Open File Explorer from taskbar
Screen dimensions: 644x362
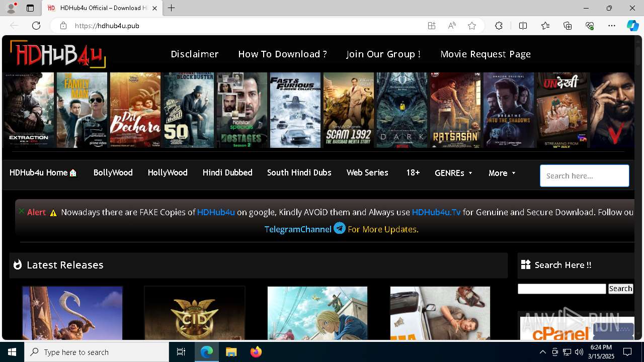coord(231,352)
